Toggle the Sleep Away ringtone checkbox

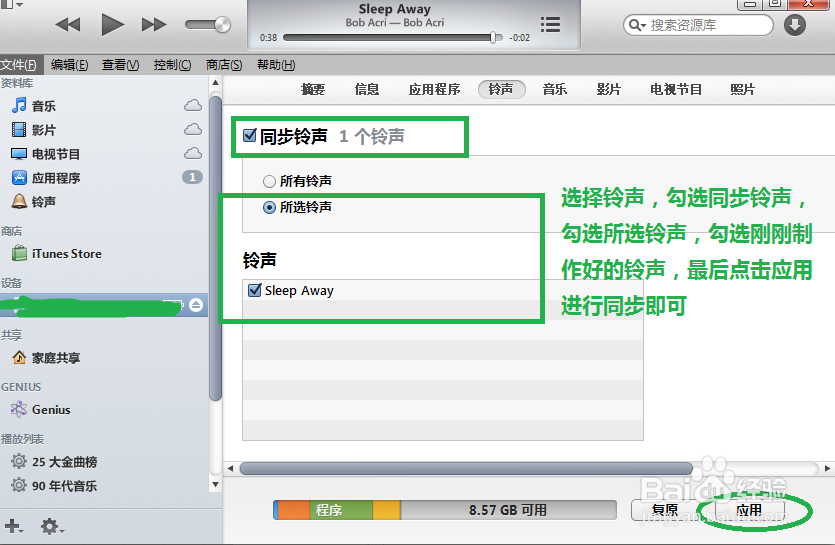point(255,290)
